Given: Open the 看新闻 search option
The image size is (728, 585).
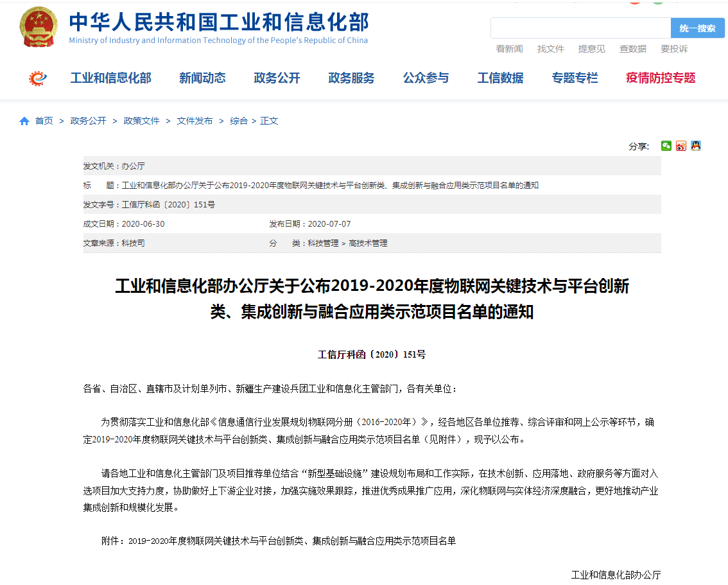Looking at the screenshot, I should pos(509,49).
